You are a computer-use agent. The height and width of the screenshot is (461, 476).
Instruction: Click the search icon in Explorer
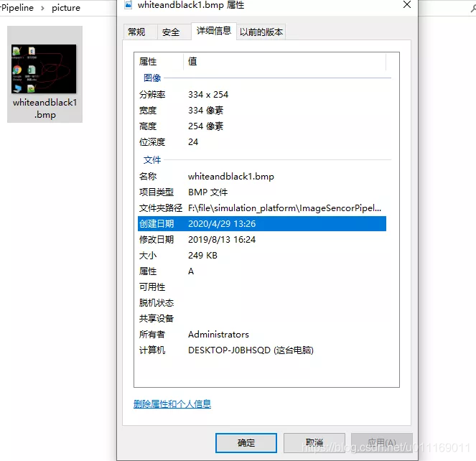point(473,8)
